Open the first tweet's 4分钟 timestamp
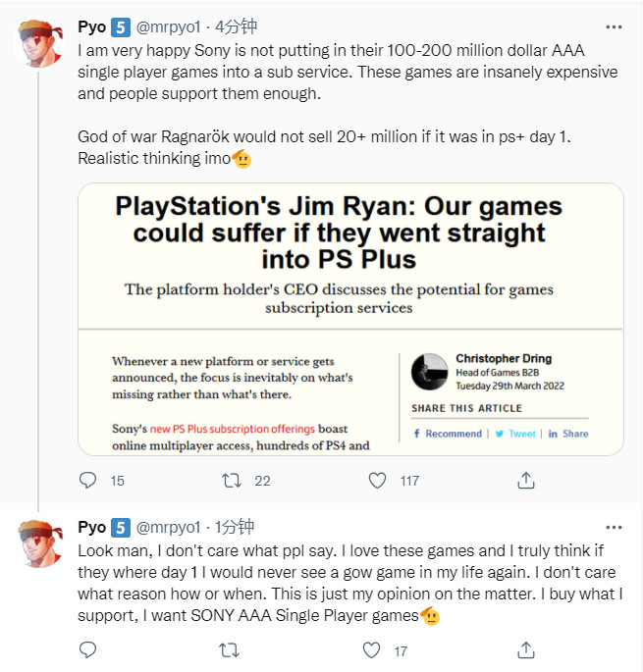Image resolution: width=643 pixels, height=672 pixels. [x=238, y=26]
